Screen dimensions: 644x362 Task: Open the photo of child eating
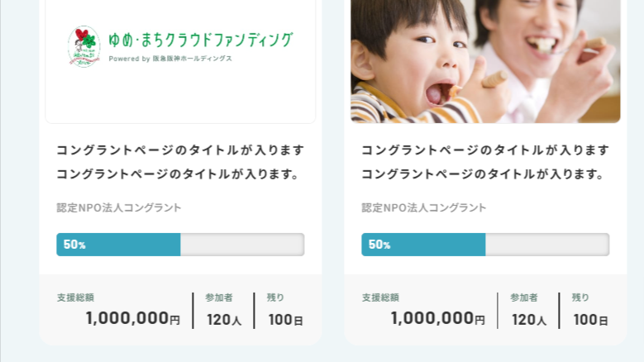(485, 61)
